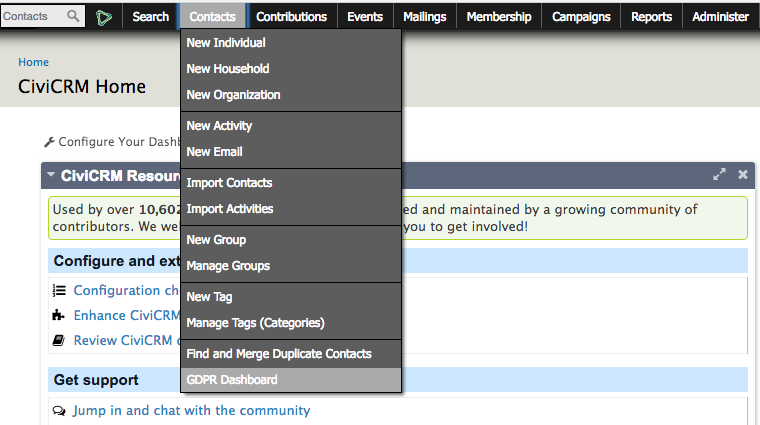The width and height of the screenshot is (760, 425).
Task: Choose New Tag menu entry
Action: (x=291, y=297)
